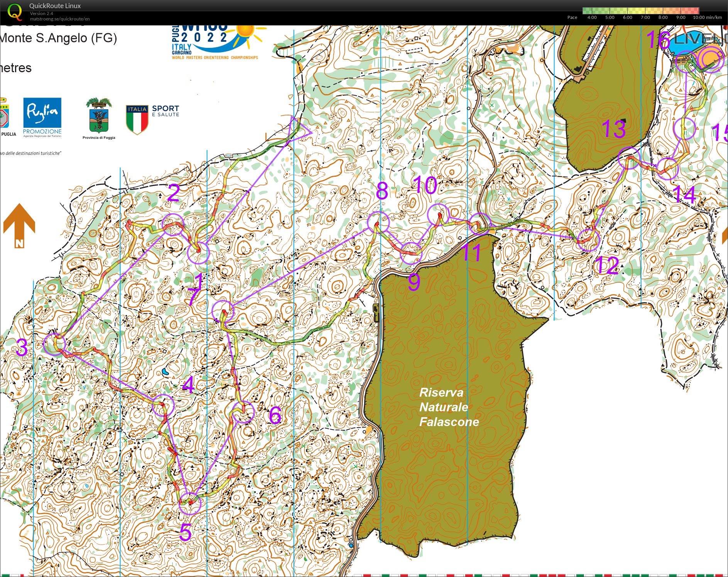
Task: Click the WMOC 2022 Italy Gargano logo
Action: pos(218,42)
